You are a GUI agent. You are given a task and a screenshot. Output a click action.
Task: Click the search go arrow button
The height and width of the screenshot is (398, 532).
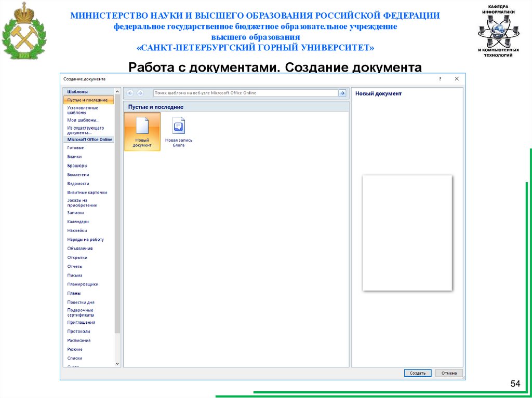point(342,93)
